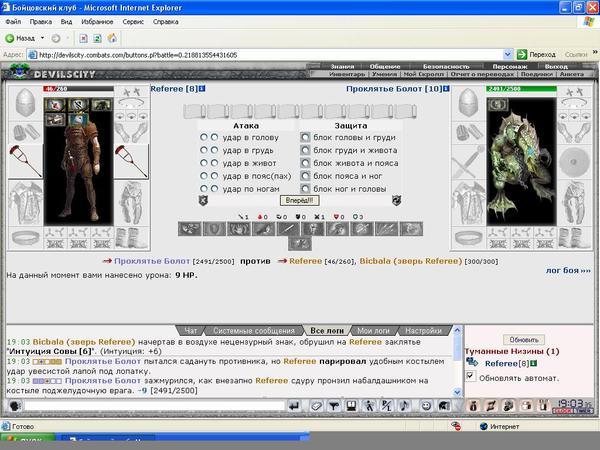Click the Вперёд!!! attack button
600x450 pixels.
tap(299, 200)
